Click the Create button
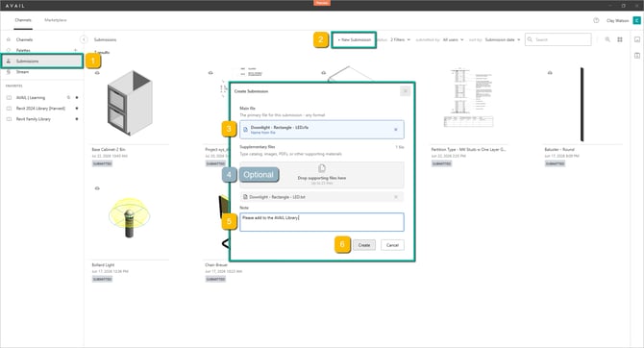The width and height of the screenshot is (644, 348). [364, 245]
